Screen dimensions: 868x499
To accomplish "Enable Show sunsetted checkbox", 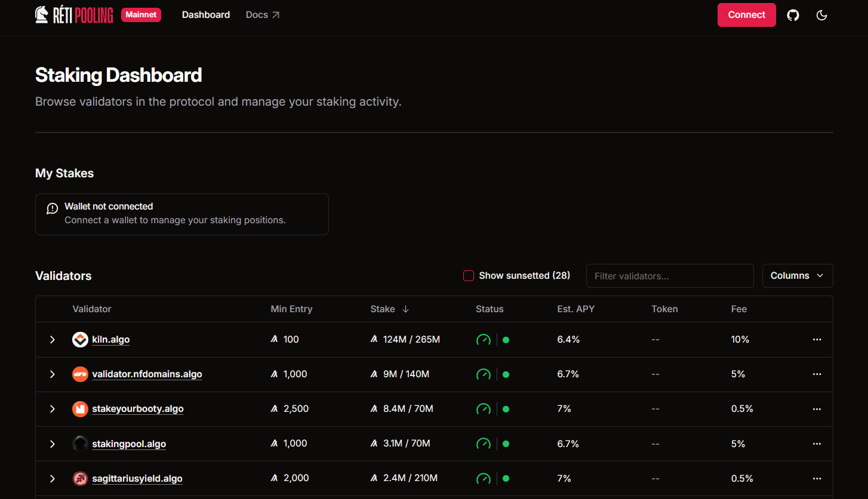I will pyautogui.click(x=469, y=276).
